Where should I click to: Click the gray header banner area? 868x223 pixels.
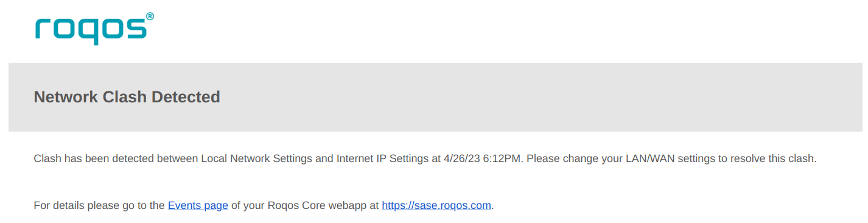[x=435, y=97]
